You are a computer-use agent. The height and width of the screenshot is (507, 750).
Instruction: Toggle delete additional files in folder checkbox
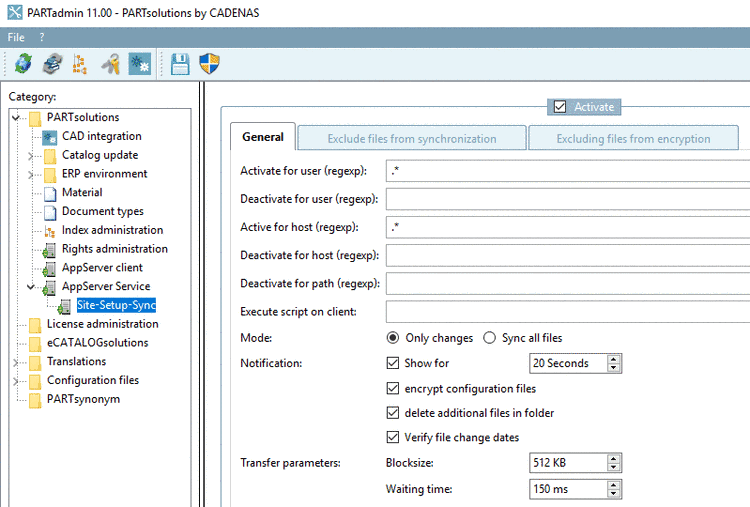tap(393, 413)
